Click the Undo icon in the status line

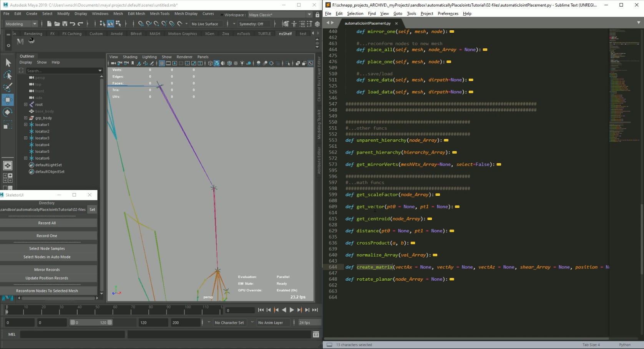tap(73, 24)
